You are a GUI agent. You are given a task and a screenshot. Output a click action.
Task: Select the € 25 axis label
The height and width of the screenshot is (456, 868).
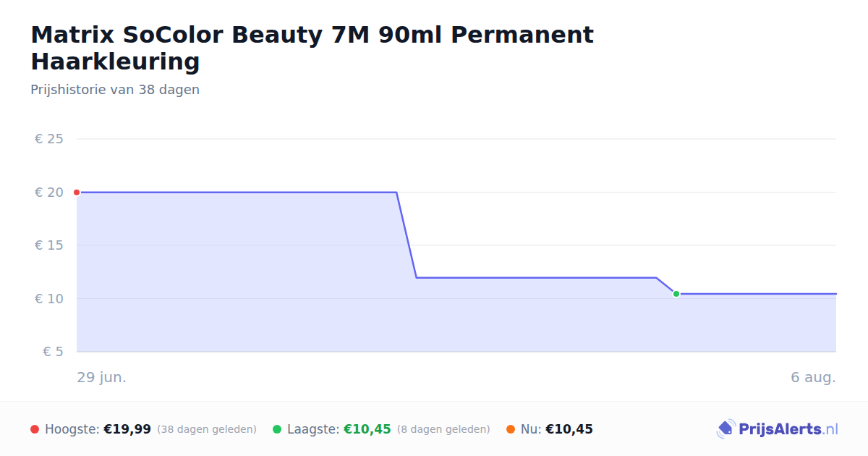point(48,139)
